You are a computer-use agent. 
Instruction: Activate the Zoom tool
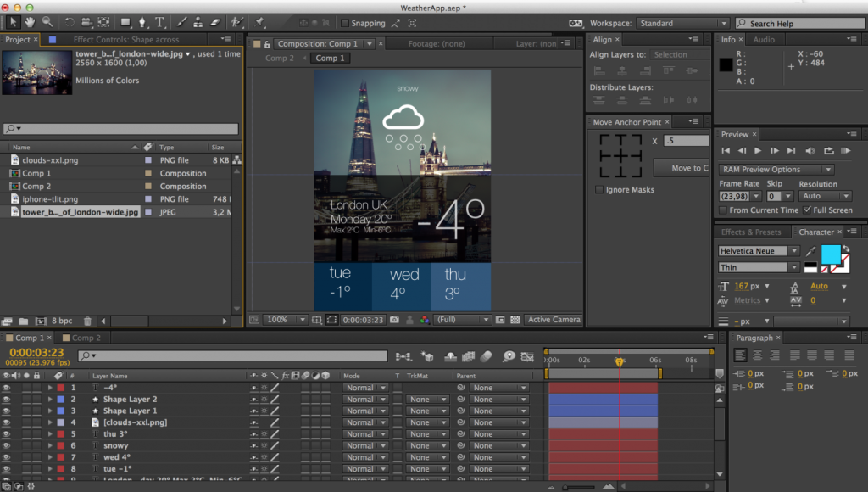[47, 21]
